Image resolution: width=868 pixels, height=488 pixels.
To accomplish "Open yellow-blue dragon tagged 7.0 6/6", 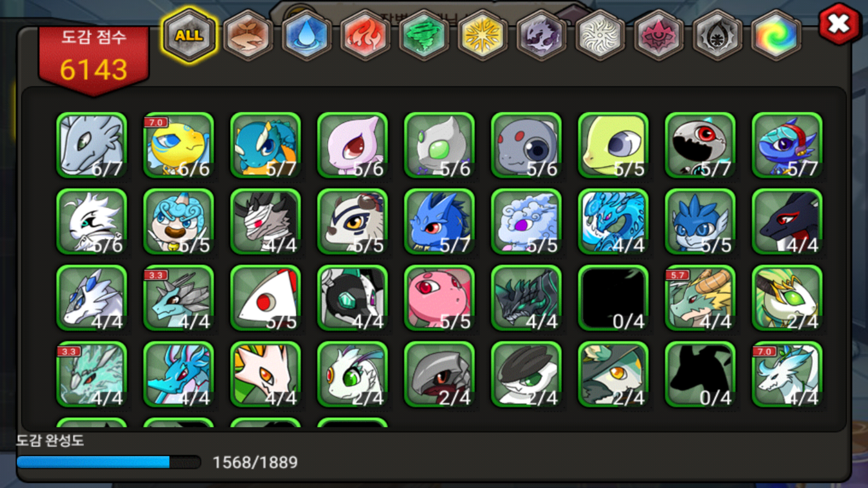I will tap(179, 145).
